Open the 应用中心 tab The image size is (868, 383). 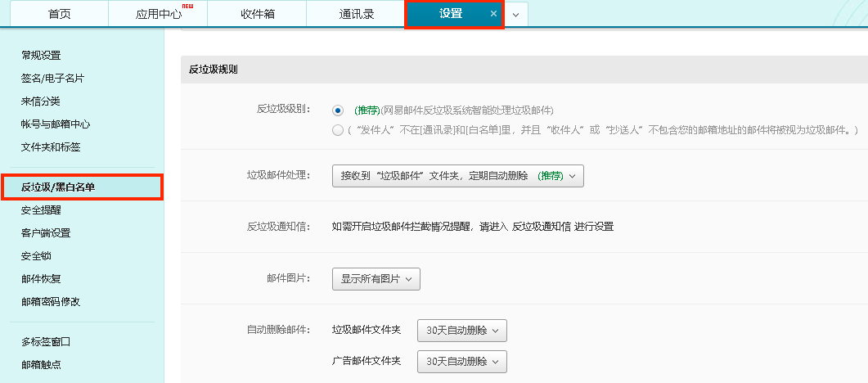[157, 14]
